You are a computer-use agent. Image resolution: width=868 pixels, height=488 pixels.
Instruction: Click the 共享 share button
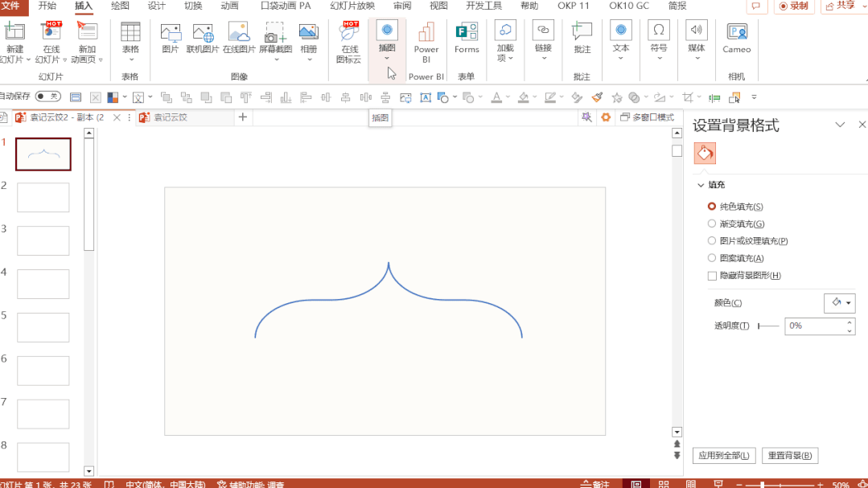(x=841, y=6)
